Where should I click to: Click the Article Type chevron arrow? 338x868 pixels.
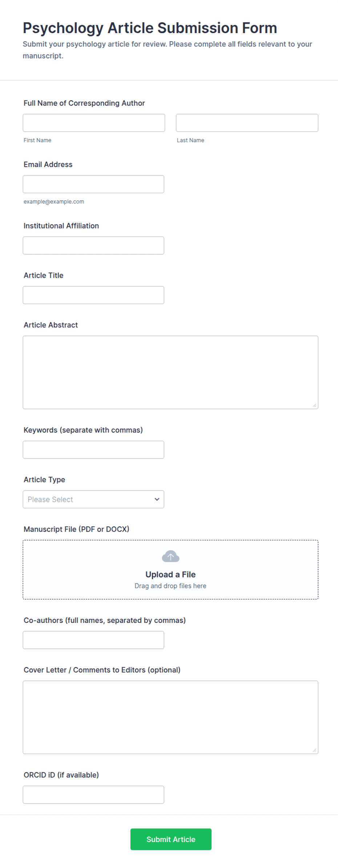point(157,499)
